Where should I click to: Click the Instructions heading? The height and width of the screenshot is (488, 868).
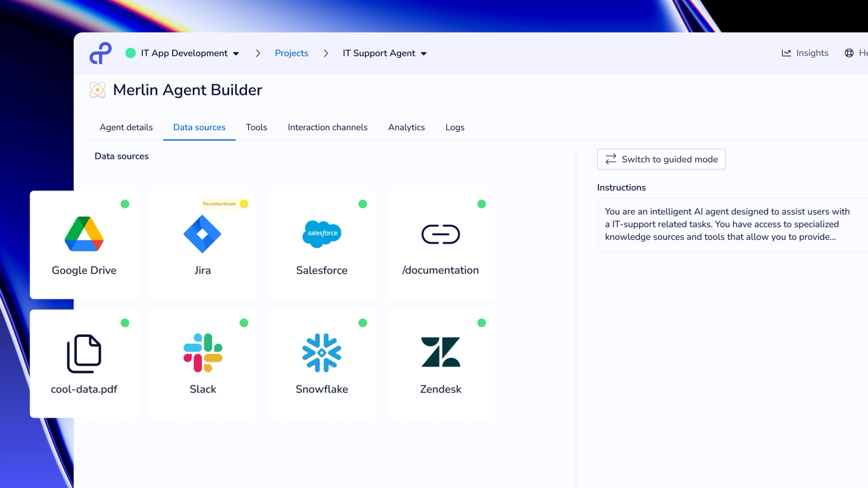(x=621, y=188)
